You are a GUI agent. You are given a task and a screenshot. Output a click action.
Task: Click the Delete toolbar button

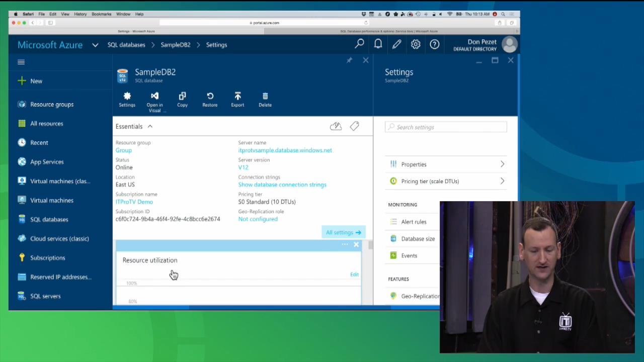point(265,100)
